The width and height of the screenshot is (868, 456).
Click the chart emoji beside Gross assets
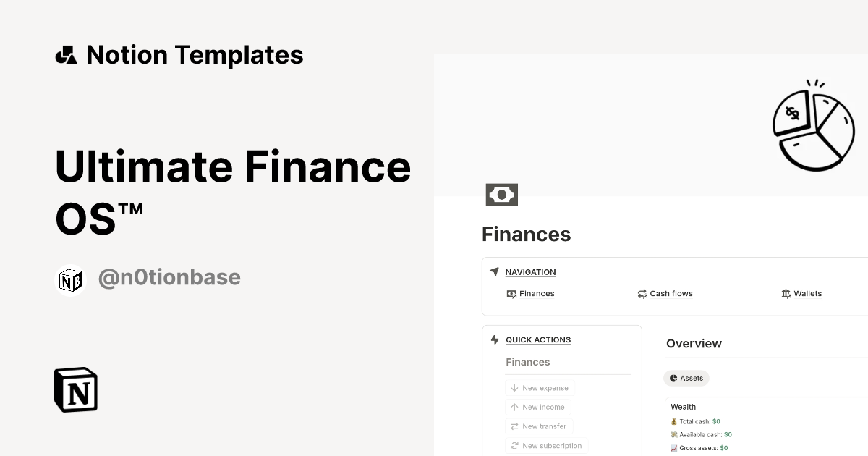(x=674, y=448)
